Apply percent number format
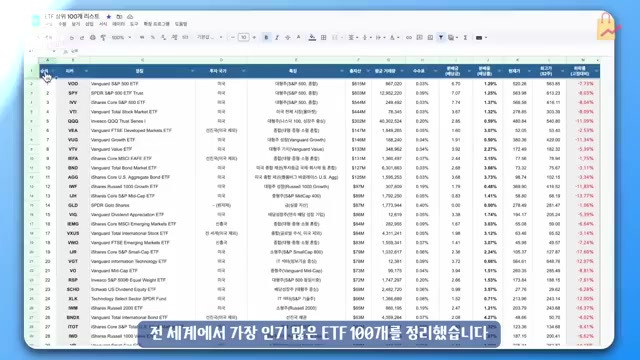The width and height of the screenshot is (640, 360). coord(152,38)
